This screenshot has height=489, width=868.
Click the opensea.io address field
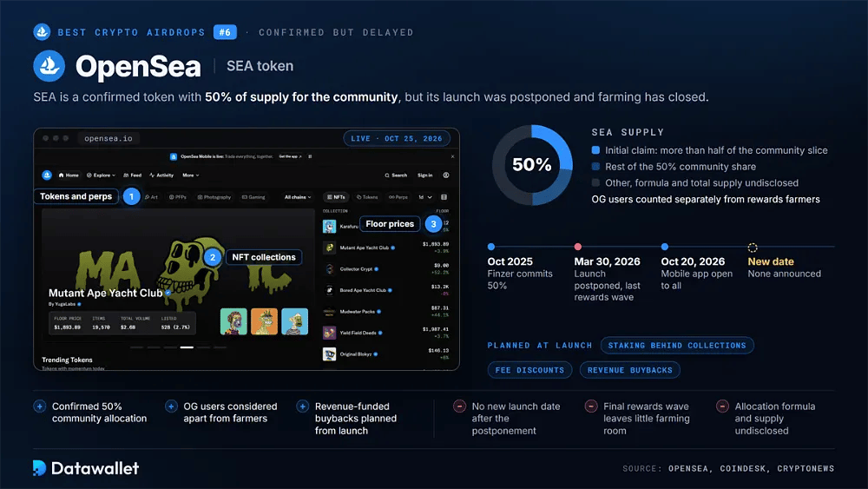click(x=108, y=138)
